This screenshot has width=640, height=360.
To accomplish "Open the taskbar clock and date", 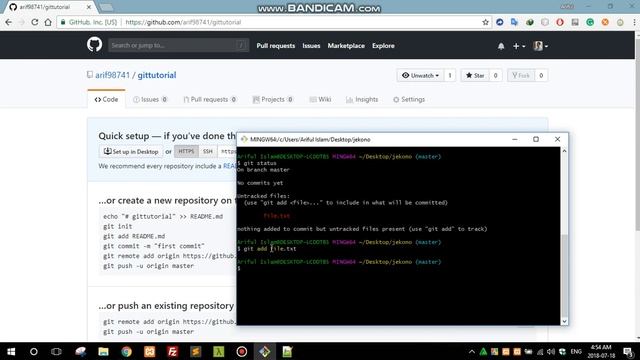I will (601, 351).
